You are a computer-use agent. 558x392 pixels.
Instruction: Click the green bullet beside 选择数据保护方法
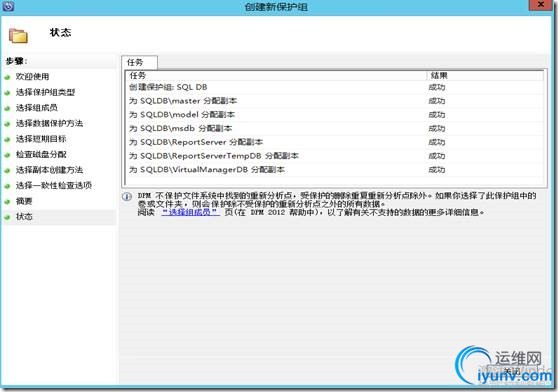(7, 124)
